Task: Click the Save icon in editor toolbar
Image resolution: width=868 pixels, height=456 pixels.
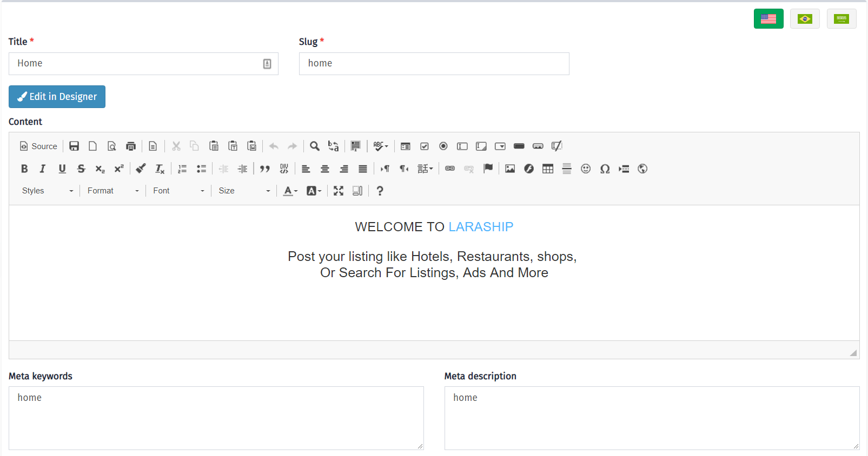Action: pos(74,146)
